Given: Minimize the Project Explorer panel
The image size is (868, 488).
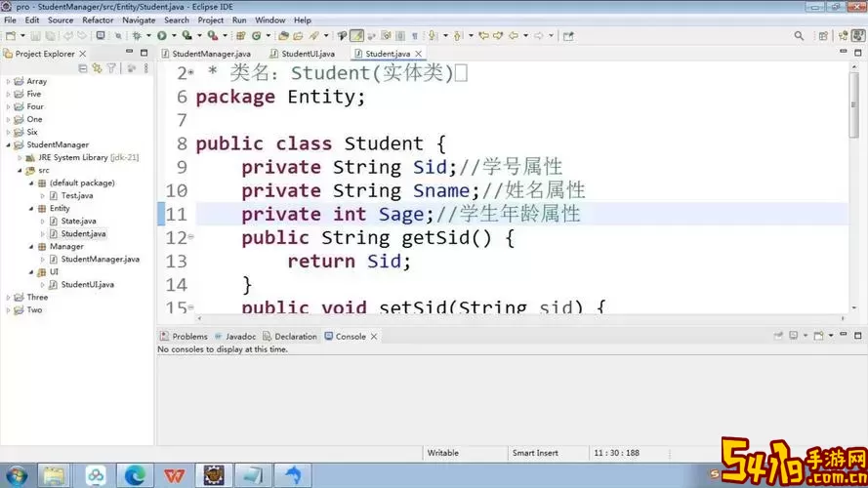Looking at the screenshot, I should point(129,52).
